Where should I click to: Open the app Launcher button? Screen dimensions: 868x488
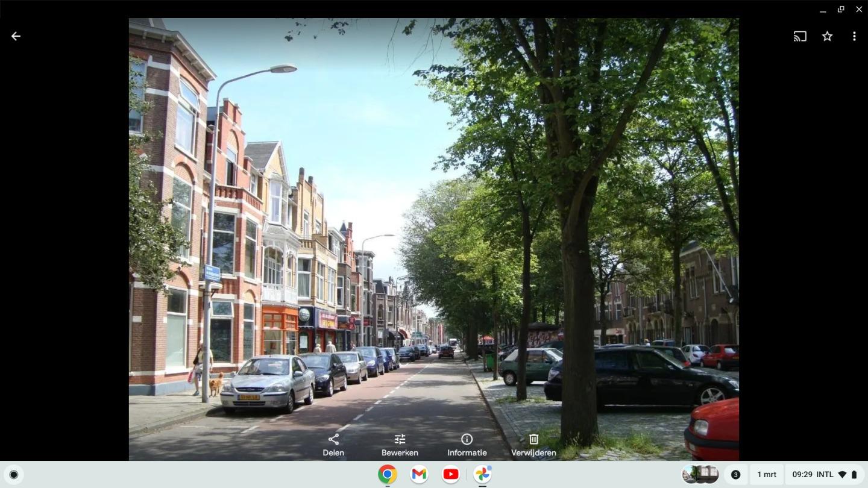(x=13, y=474)
